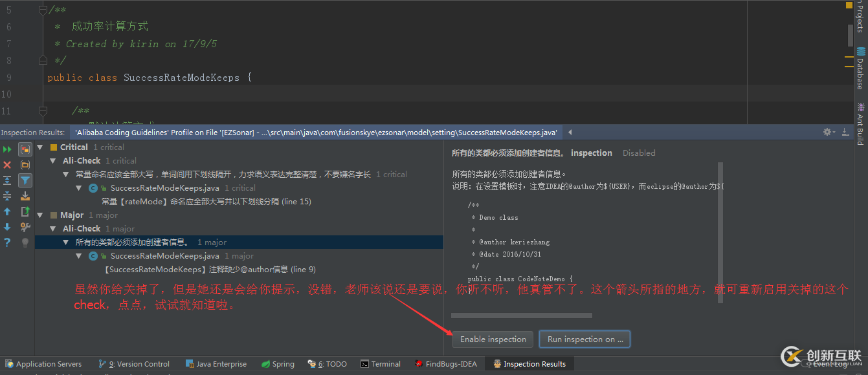Viewport: 868px width, 375px height.
Task: Open the 9: Version Control tool window
Action: (x=134, y=364)
